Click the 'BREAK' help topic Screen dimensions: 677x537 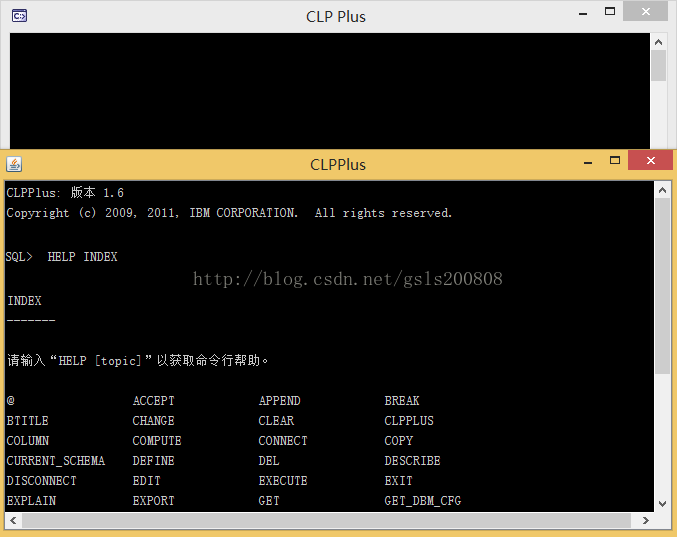pyautogui.click(x=402, y=401)
